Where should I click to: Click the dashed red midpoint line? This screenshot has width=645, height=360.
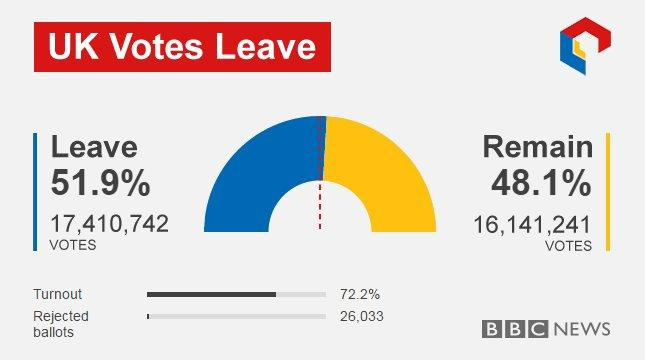coord(320,206)
